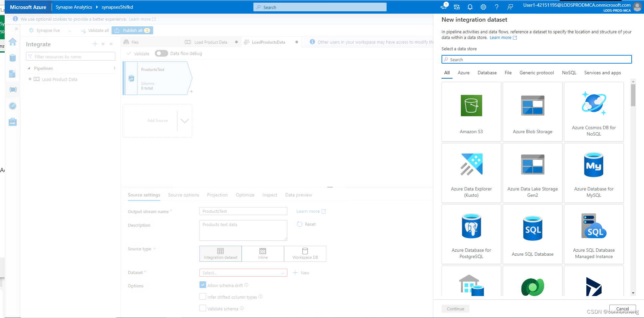Click Filter resources by name field

tap(71, 57)
